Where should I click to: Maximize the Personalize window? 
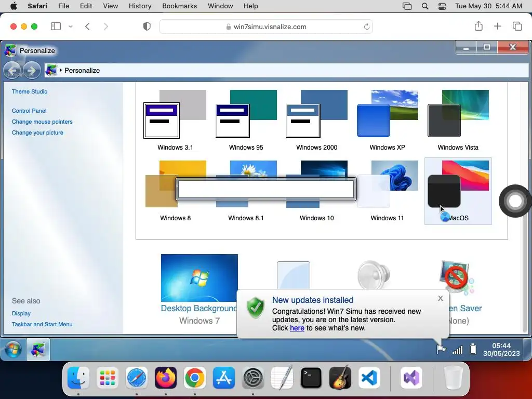pos(486,47)
